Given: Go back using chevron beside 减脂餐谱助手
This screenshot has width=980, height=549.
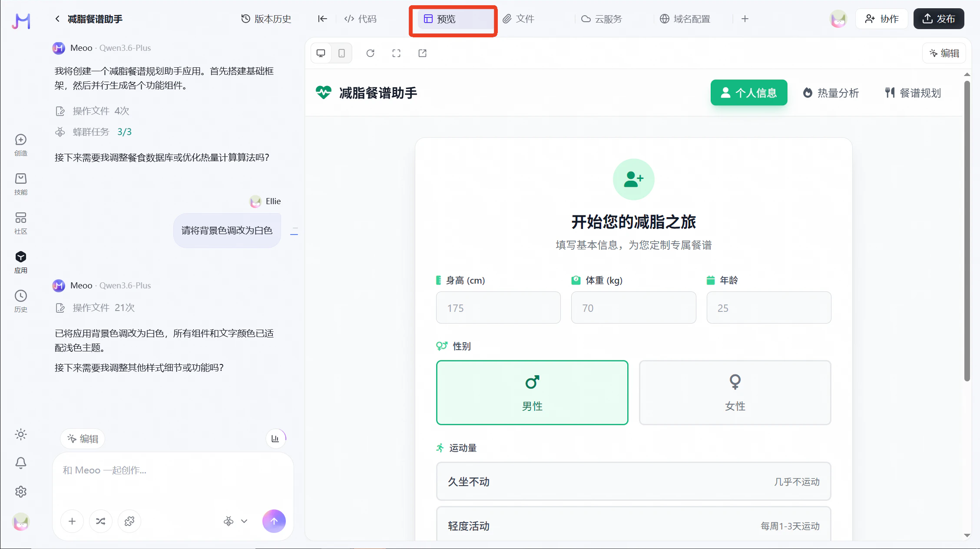Looking at the screenshot, I should pos(57,19).
